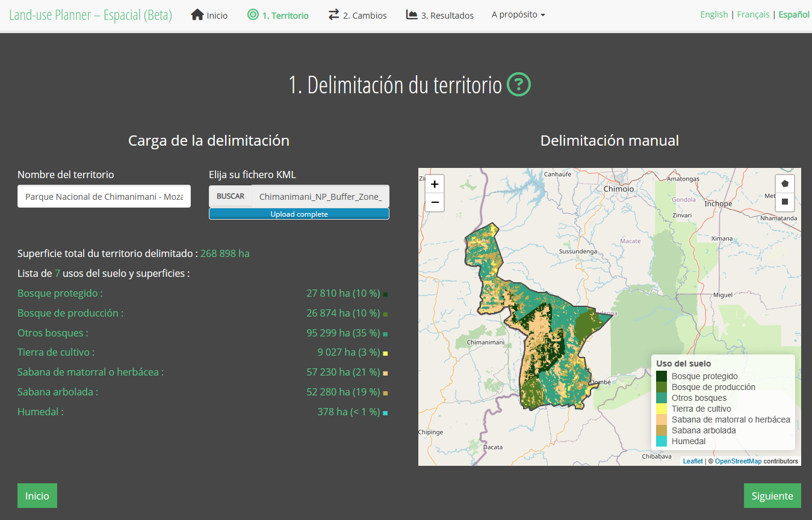Open the OpenStreetMap attribution link

pyautogui.click(x=738, y=462)
